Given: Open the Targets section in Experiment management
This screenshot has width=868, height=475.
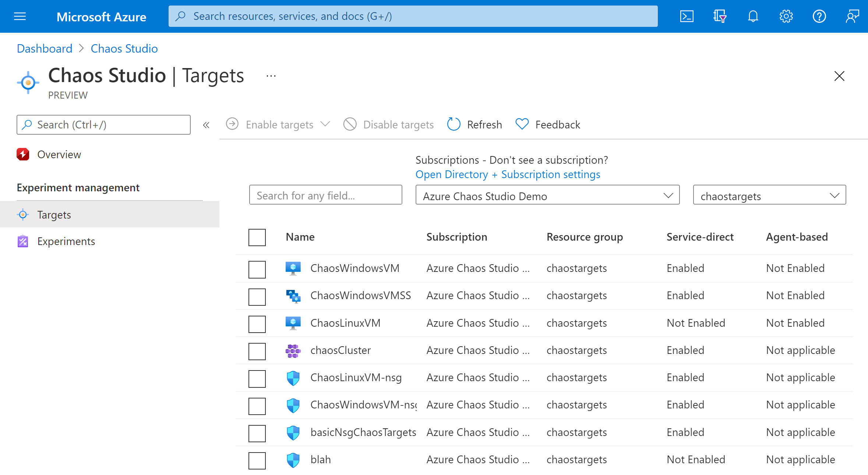Looking at the screenshot, I should tap(53, 215).
